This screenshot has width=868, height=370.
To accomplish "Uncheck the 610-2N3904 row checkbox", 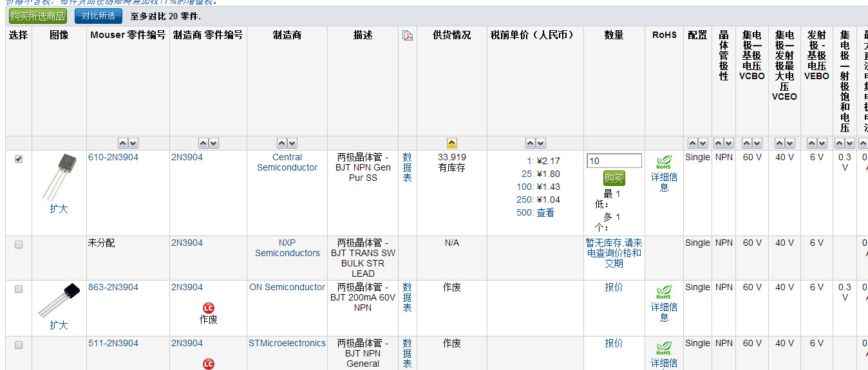I will (x=19, y=159).
